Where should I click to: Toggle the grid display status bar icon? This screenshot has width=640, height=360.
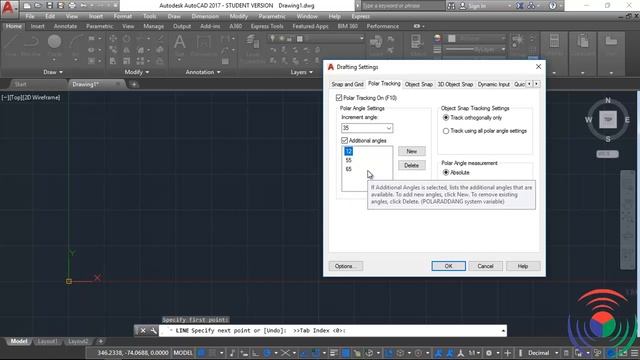pos(201,353)
